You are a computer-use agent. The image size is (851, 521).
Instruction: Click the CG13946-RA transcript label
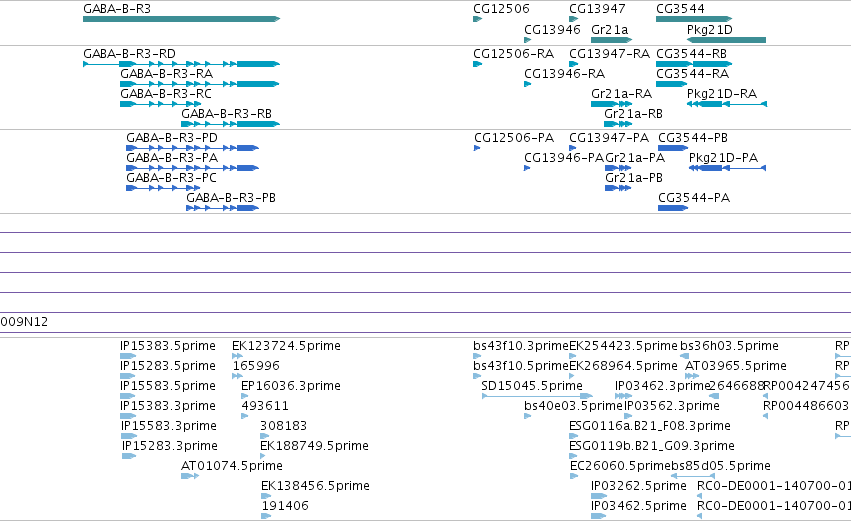564,74
